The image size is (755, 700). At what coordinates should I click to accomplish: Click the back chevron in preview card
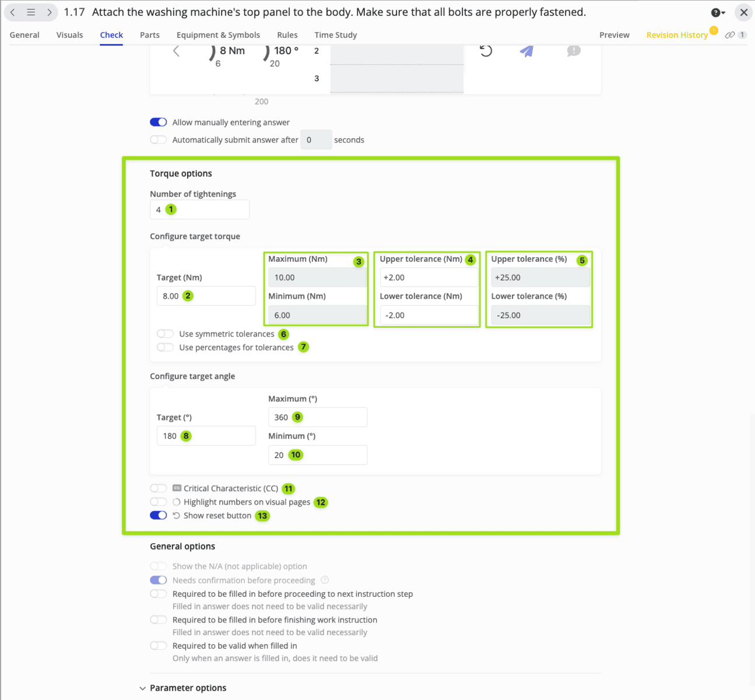176,51
